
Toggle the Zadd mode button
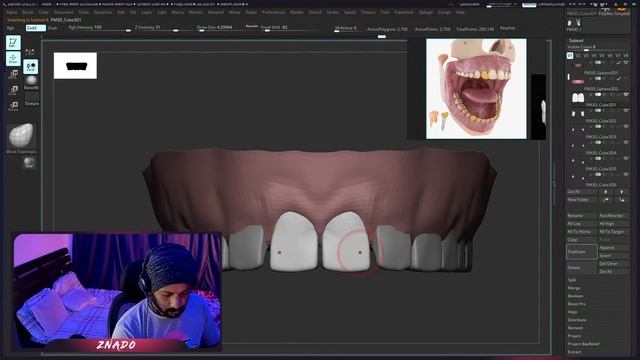click(x=36, y=28)
